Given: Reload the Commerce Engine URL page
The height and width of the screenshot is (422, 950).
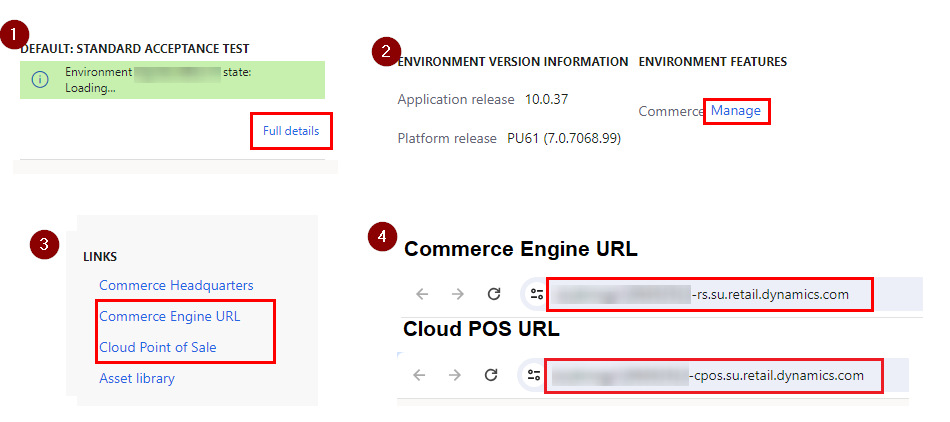Looking at the screenshot, I should (493, 294).
